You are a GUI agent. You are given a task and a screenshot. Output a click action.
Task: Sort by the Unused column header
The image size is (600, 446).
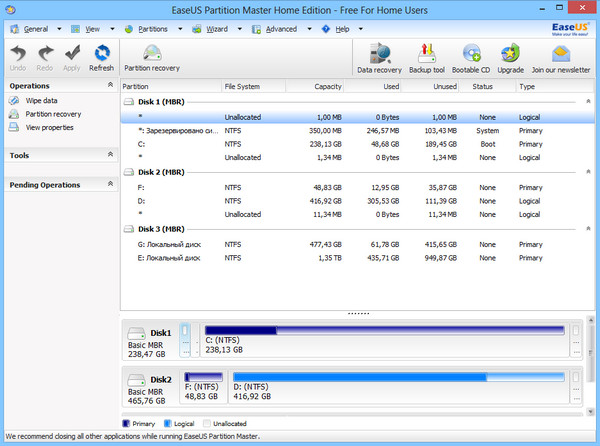(x=430, y=86)
